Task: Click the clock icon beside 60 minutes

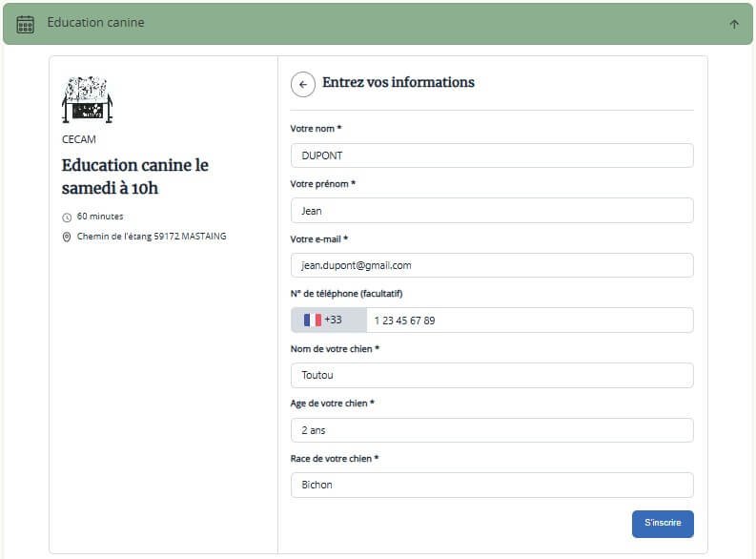Action: (67, 217)
